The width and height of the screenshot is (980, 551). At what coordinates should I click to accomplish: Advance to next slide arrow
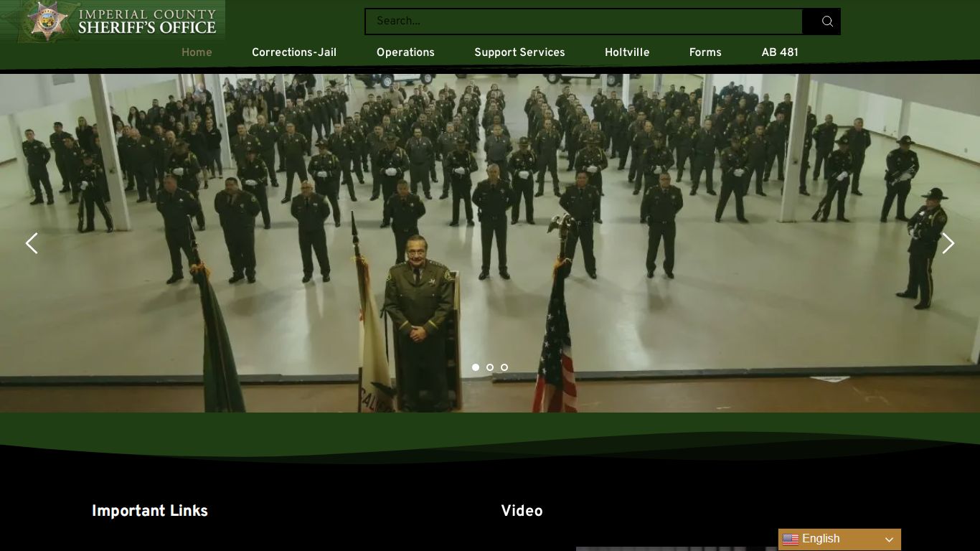click(948, 243)
